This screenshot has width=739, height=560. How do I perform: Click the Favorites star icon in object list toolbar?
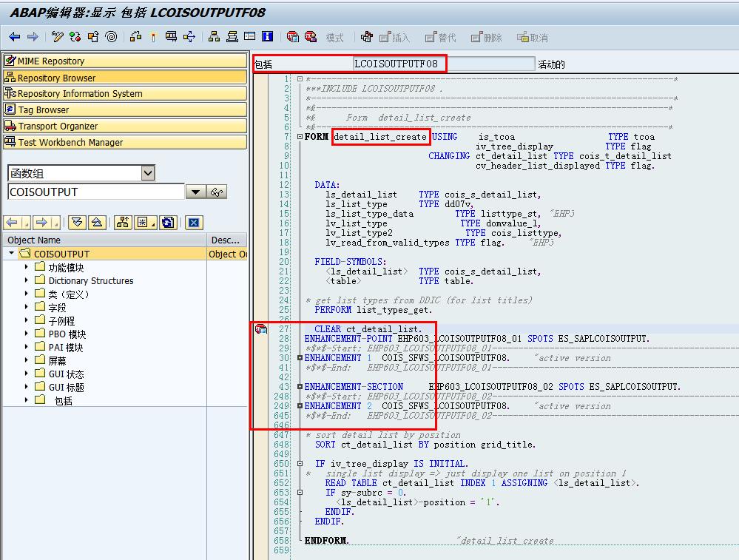coord(142,223)
